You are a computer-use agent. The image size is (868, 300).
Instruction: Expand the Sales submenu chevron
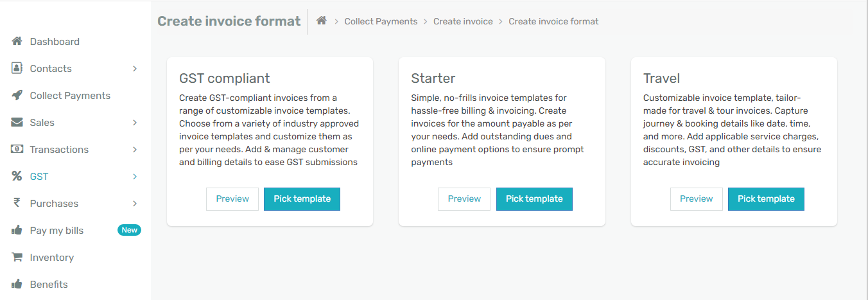135,123
